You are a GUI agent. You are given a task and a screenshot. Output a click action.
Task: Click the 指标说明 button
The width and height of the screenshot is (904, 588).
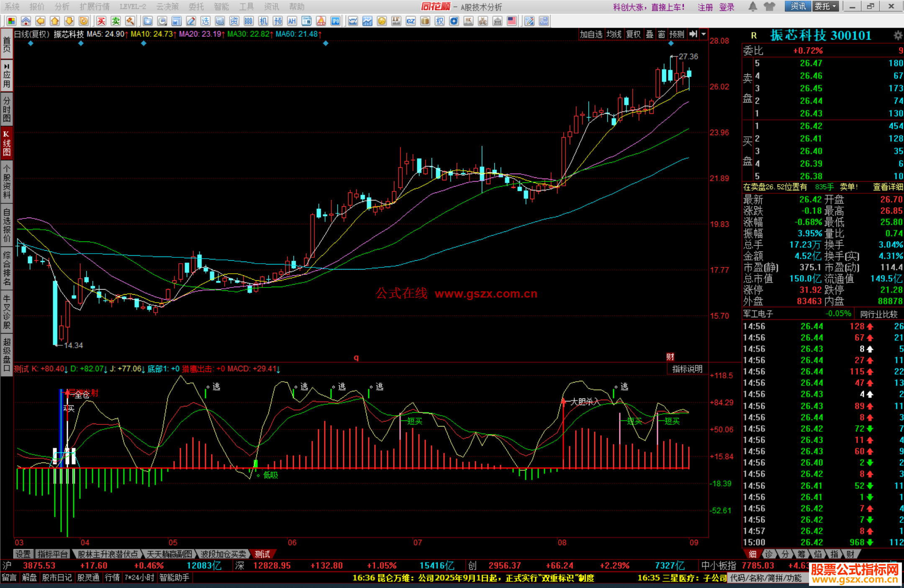(687, 369)
